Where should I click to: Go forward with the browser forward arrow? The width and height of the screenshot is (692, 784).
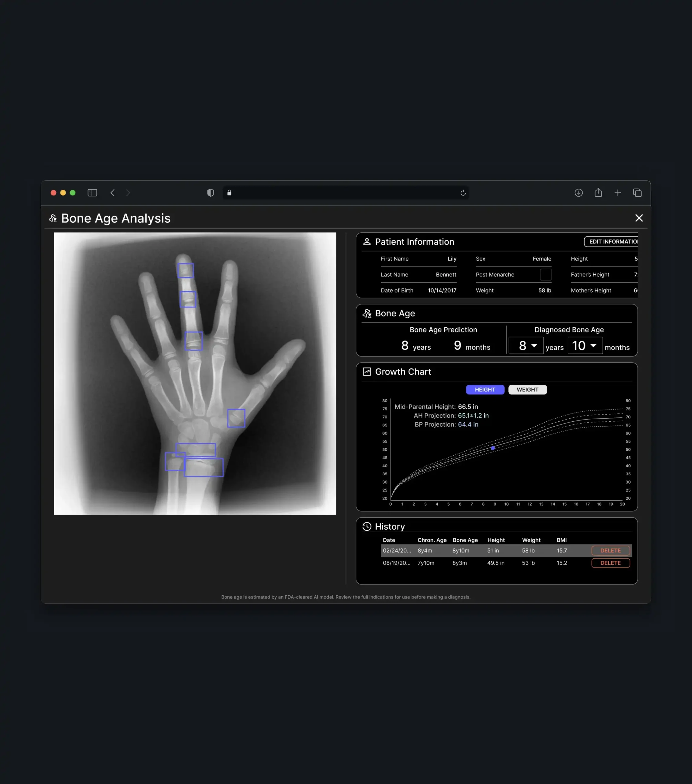point(128,193)
